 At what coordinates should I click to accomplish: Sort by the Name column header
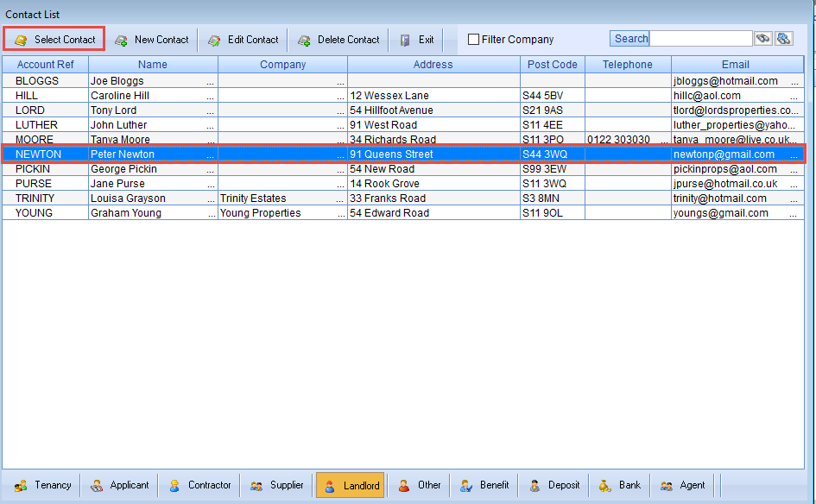coord(153,65)
